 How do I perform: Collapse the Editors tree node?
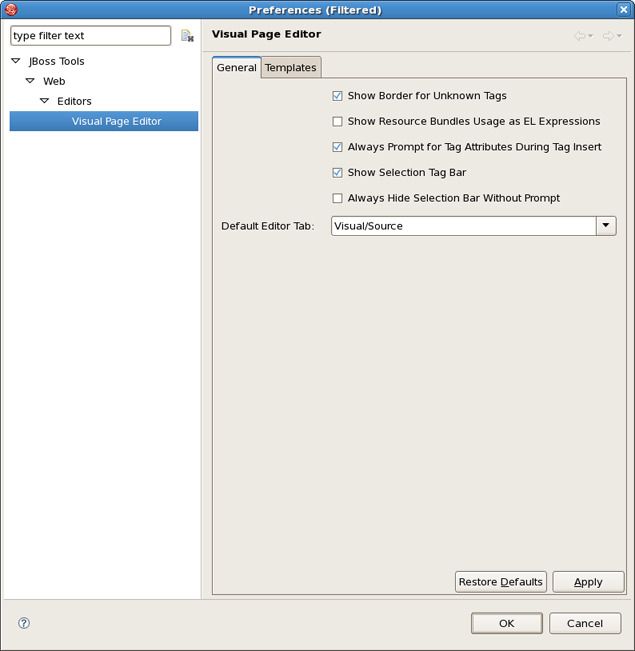[45, 101]
